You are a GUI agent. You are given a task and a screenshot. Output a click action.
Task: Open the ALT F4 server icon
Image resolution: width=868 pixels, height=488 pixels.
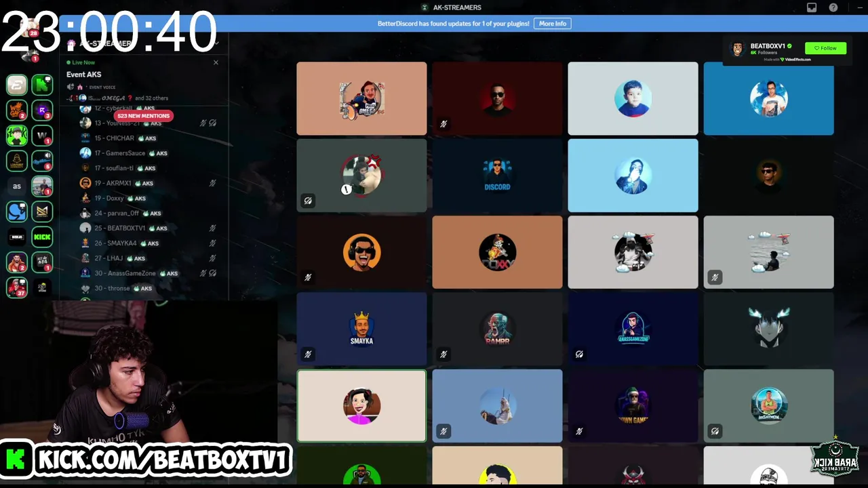coord(42,262)
